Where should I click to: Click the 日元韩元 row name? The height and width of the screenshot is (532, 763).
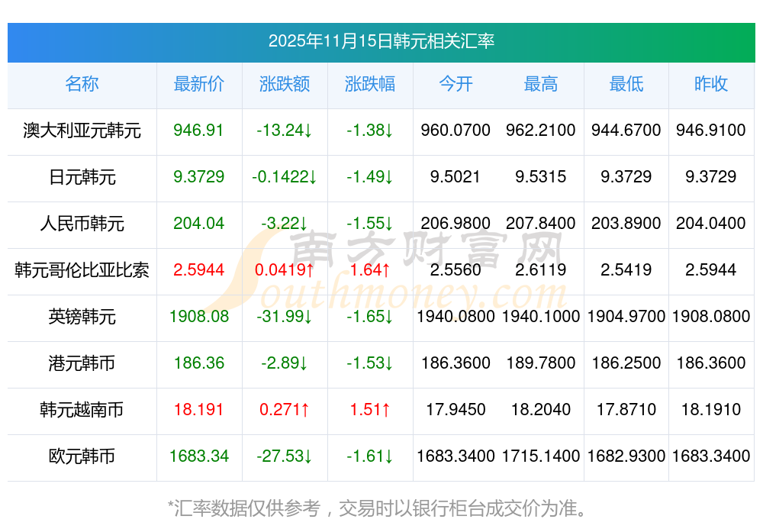point(82,176)
